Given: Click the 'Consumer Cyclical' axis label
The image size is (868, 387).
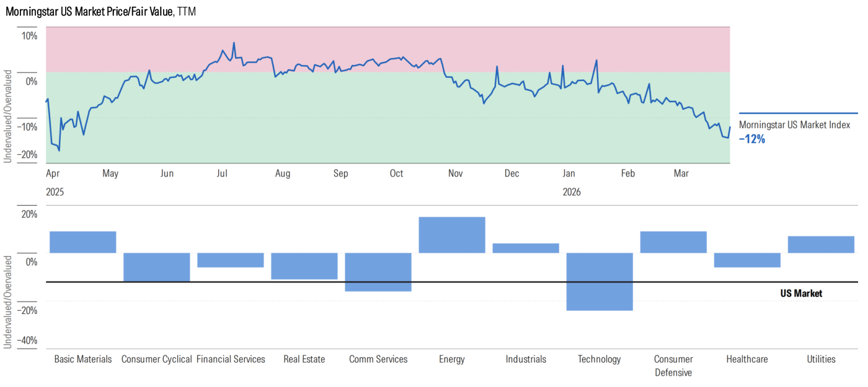Looking at the screenshot, I should pyautogui.click(x=157, y=359).
